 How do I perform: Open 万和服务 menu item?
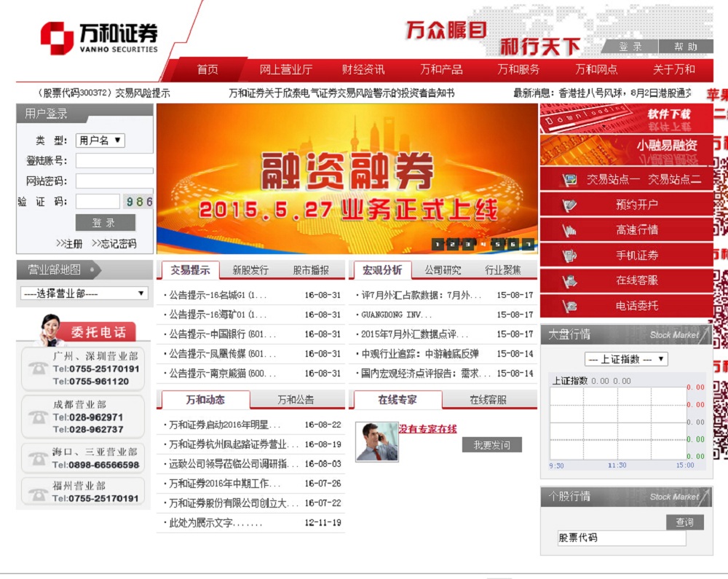tap(518, 70)
